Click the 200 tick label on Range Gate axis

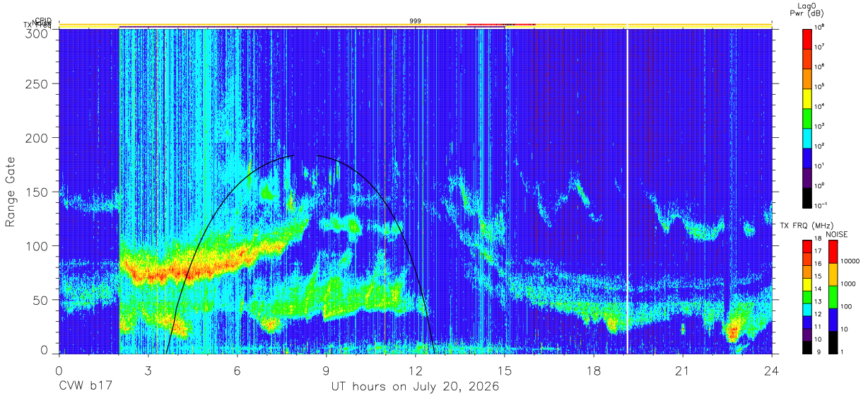37,138
